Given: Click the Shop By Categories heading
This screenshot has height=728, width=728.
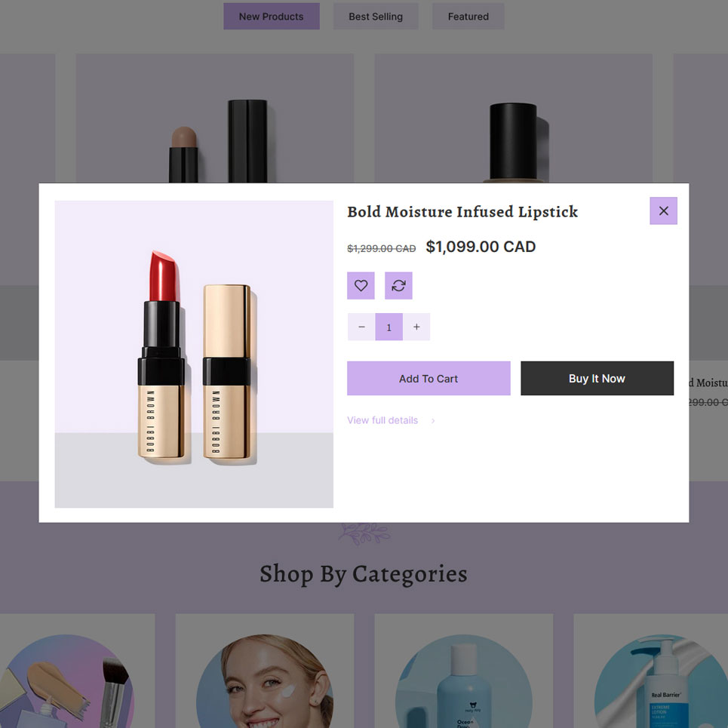Looking at the screenshot, I should (x=364, y=574).
